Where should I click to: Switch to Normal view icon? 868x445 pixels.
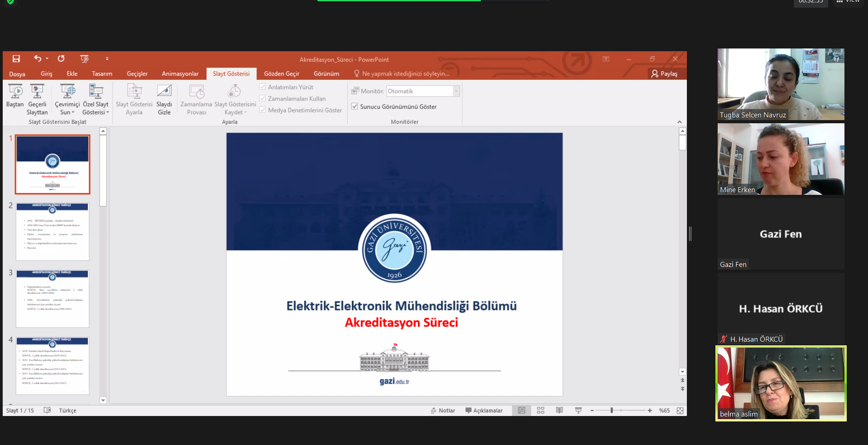tap(522, 410)
